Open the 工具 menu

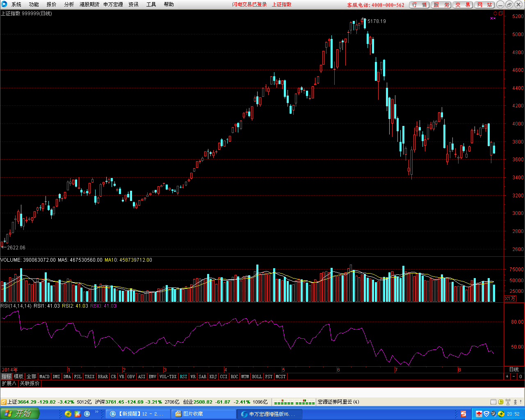coord(151,5)
